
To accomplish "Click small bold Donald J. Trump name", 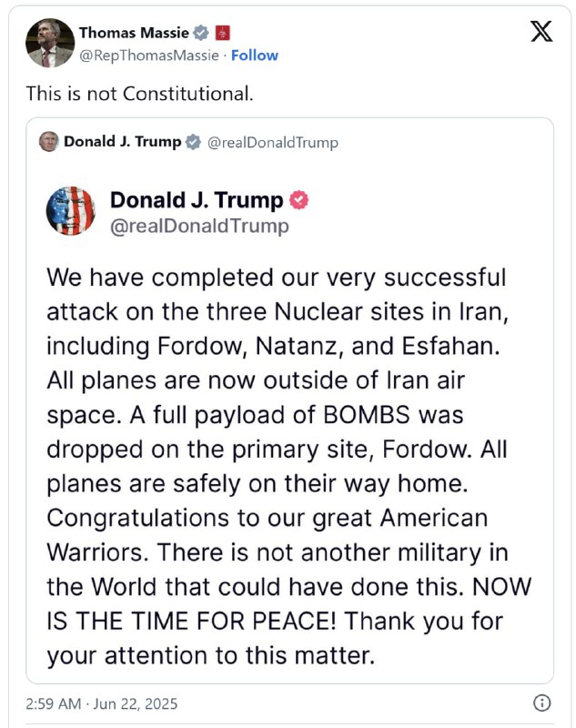I will click(x=123, y=142).
